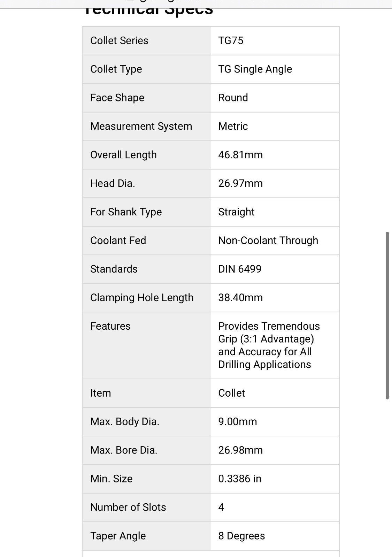Select the Clamping Hole Length label
The height and width of the screenshot is (557, 392).
(142, 298)
